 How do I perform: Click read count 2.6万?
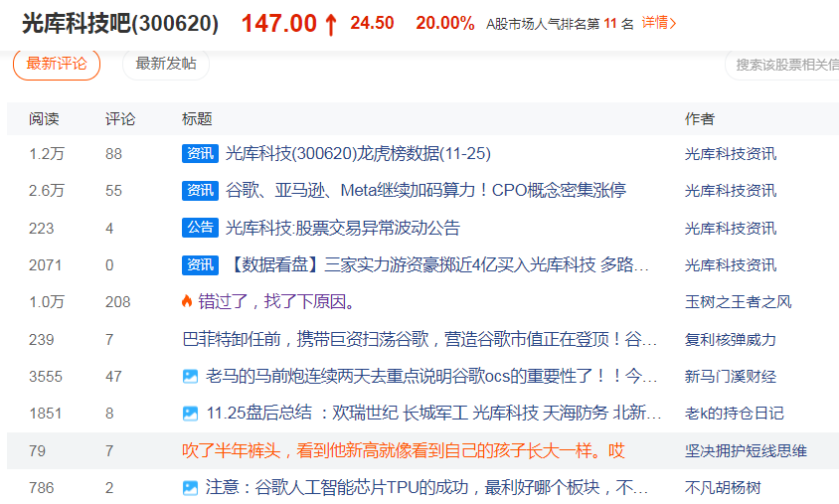[46, 191]
